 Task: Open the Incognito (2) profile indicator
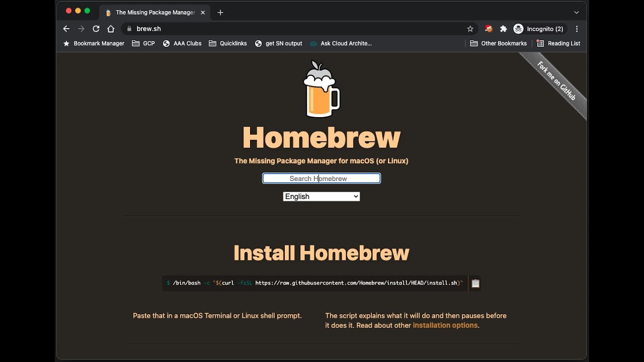point(540,29)
